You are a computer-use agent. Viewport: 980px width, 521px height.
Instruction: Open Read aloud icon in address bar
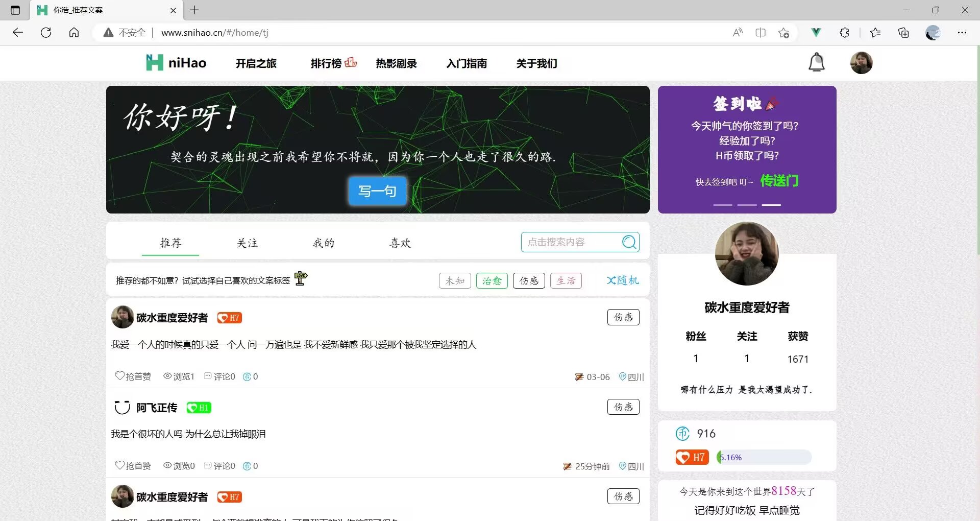[x=738, y=33]
